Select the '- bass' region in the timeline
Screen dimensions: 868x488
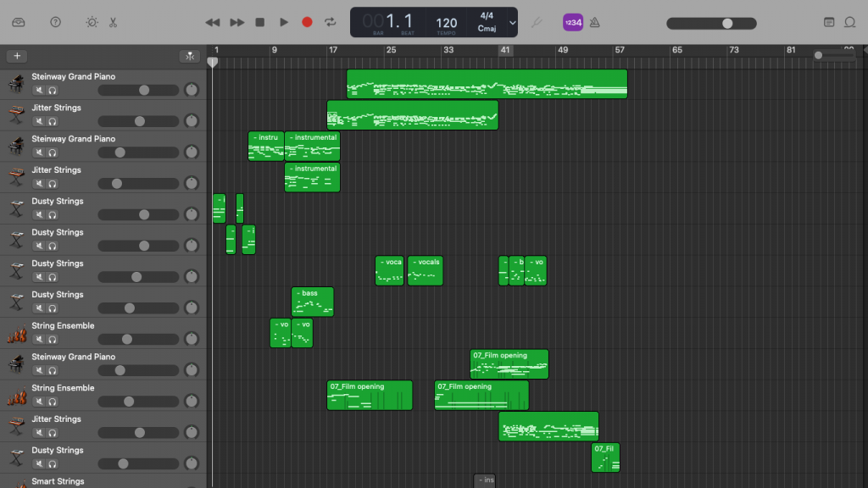tap(312, 302)
